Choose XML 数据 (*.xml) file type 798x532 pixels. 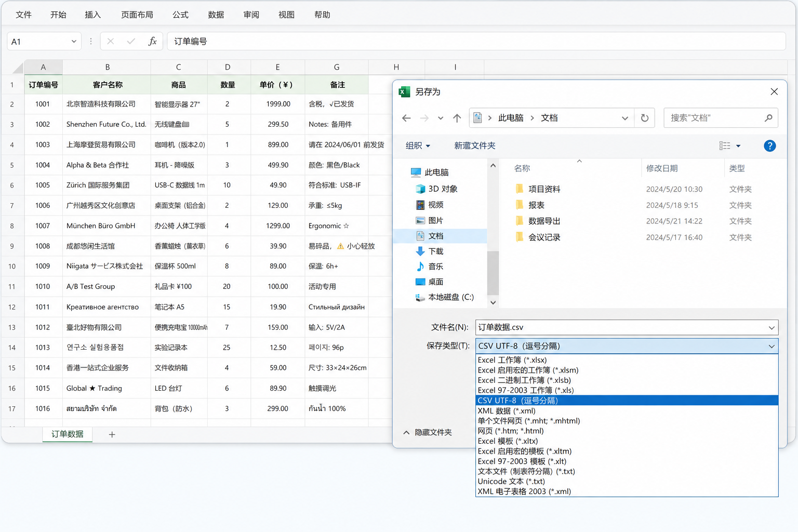point(627,411)
